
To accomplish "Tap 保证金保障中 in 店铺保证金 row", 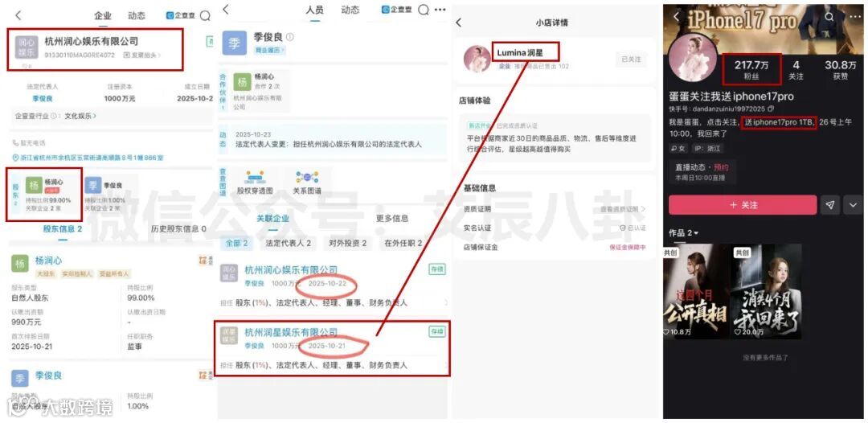I will 627,248.
